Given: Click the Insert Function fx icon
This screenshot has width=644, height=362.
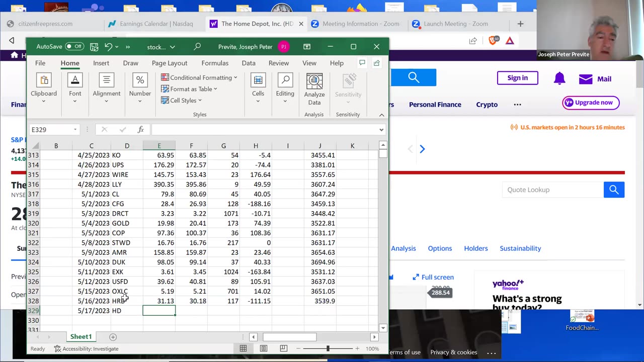Looking at the screenshot, I should [141, 130].
